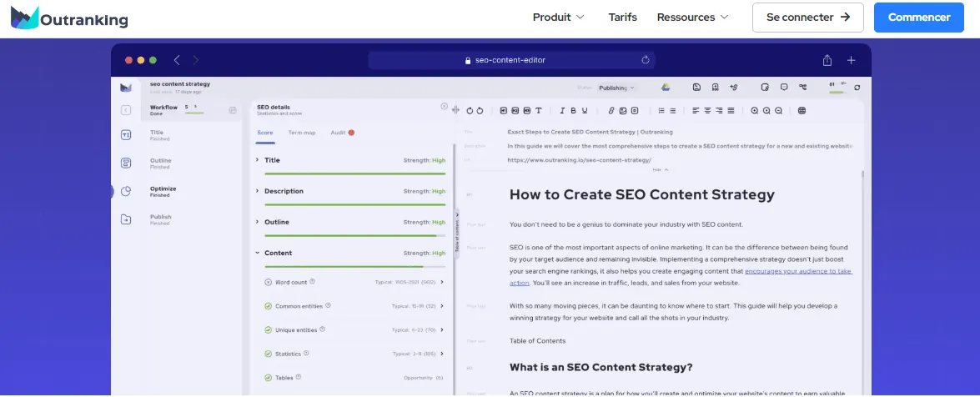The image size is (980, 397).
Task: Select the Optimize pie chart icon
Action: tap(126, 191)
